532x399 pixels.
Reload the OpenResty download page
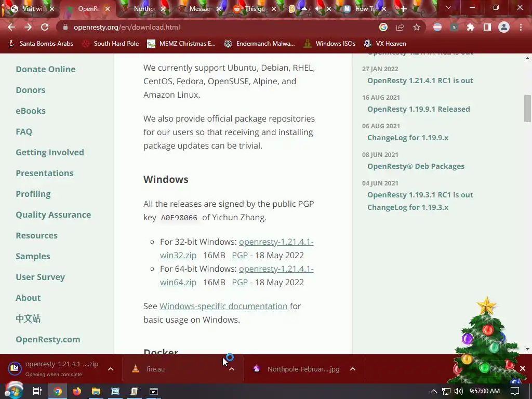45,27
